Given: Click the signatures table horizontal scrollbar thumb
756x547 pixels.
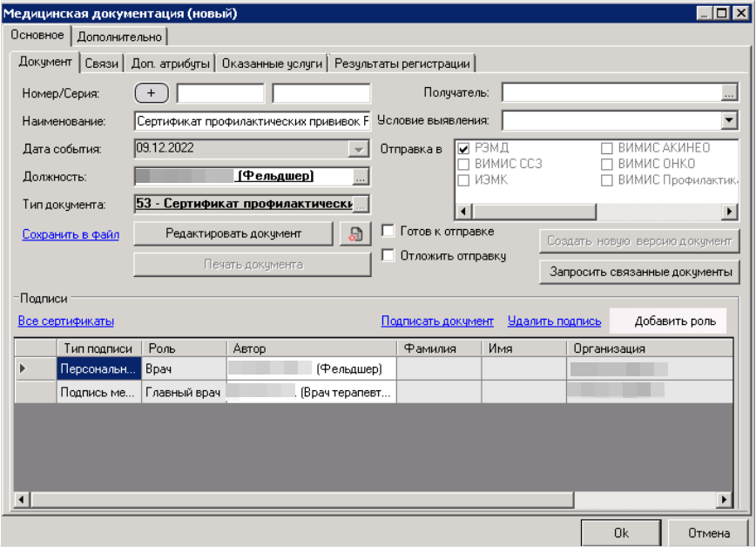Looking at the screenshot, I should click(x=302, y=500).
